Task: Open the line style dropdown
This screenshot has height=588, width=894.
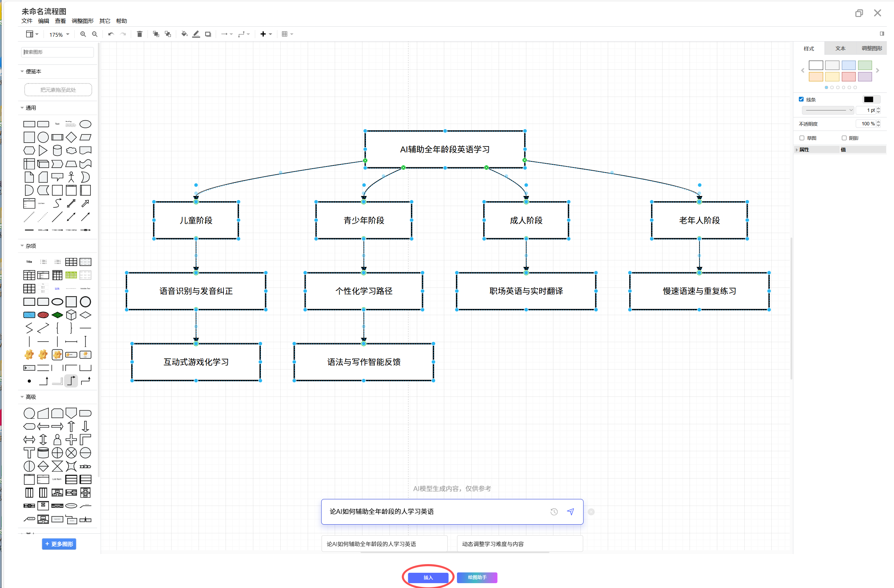Action: (828, 110)
